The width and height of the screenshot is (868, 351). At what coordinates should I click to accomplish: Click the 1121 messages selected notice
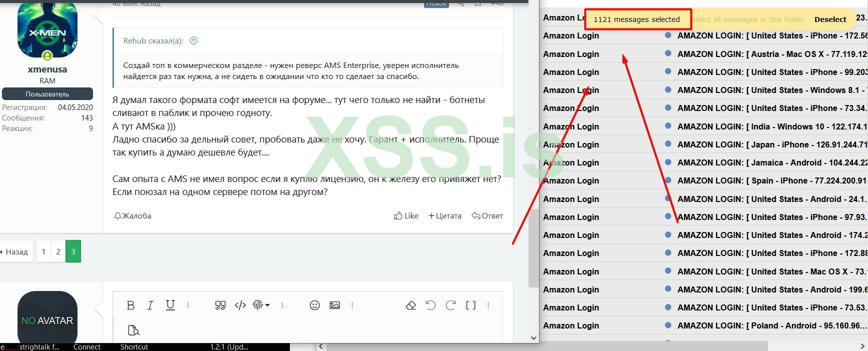[x=636, y=19]
